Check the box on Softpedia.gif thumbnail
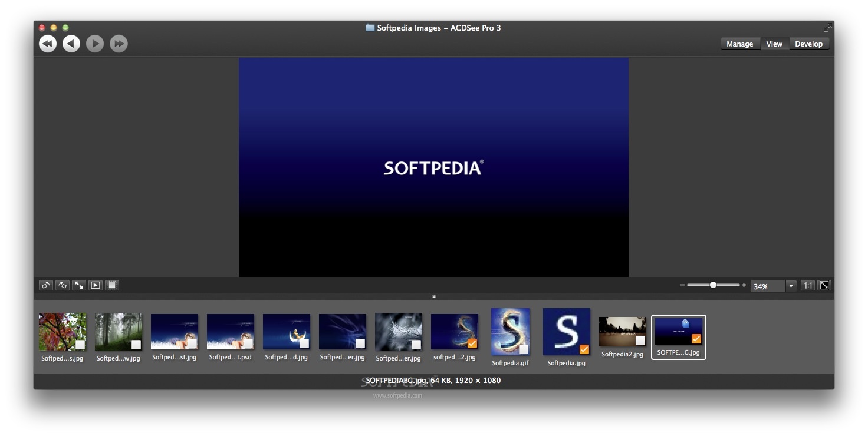The height and width of the screenshot is (436, 868). click(524, 349)
